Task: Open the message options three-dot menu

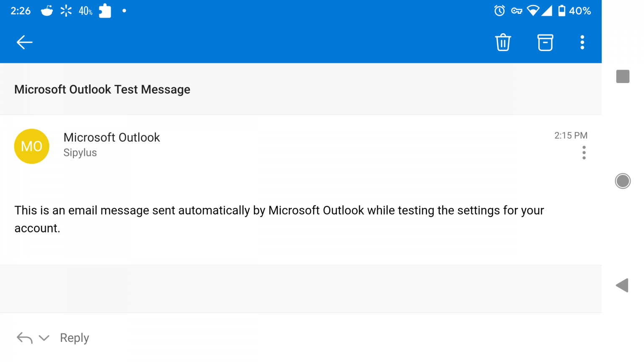Action: (584, 153)
